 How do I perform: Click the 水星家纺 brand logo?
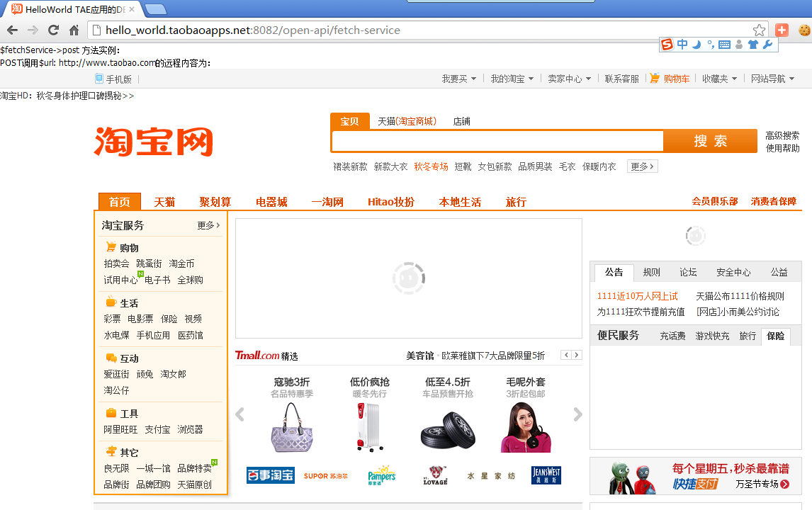pyautogui.click(x=491, y=476)
